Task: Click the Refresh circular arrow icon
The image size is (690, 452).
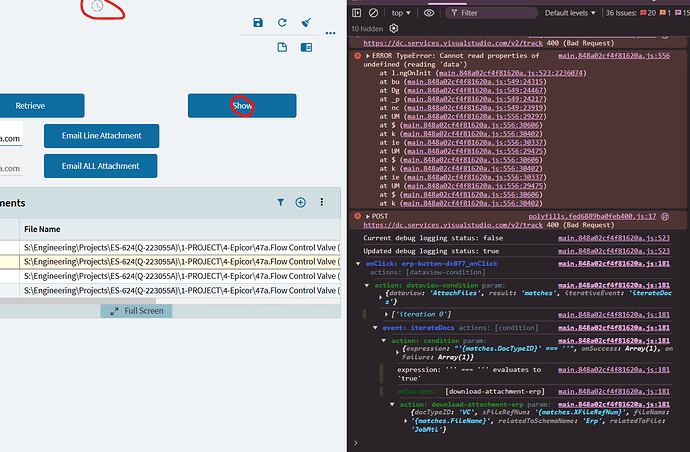Action: point(283,22)
